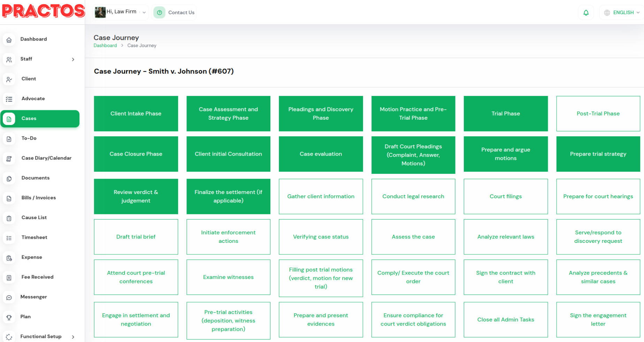Open Documents in the sidebar menu
The height and width of the screenshot is (342, 644).
(x=35, y=178)
